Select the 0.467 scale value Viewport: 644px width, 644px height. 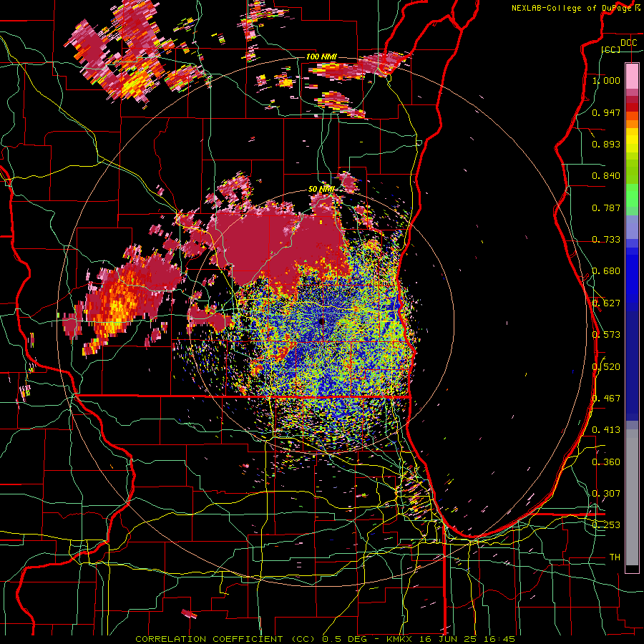pyautogui.click(x=606, y=398)
